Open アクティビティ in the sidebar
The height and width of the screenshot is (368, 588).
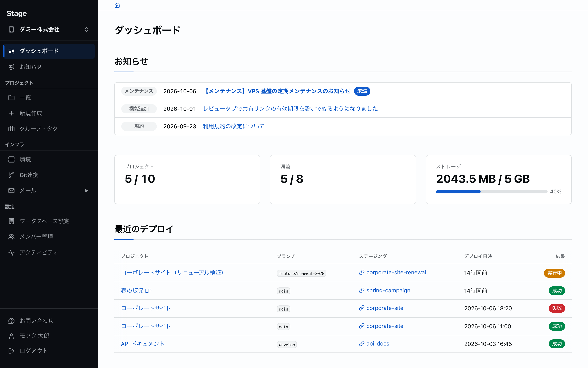click(x=49, y=252)
